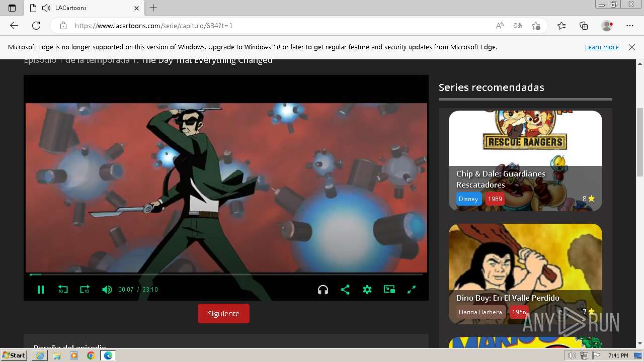Close the LACartoons tab
This screenshot has width=644, height=362.
(x=136, y=8)
